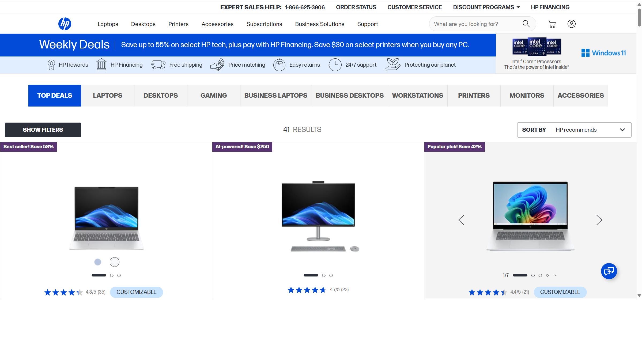
Task: Click the 24/7 support clock icon
Action: coord(335,65)
